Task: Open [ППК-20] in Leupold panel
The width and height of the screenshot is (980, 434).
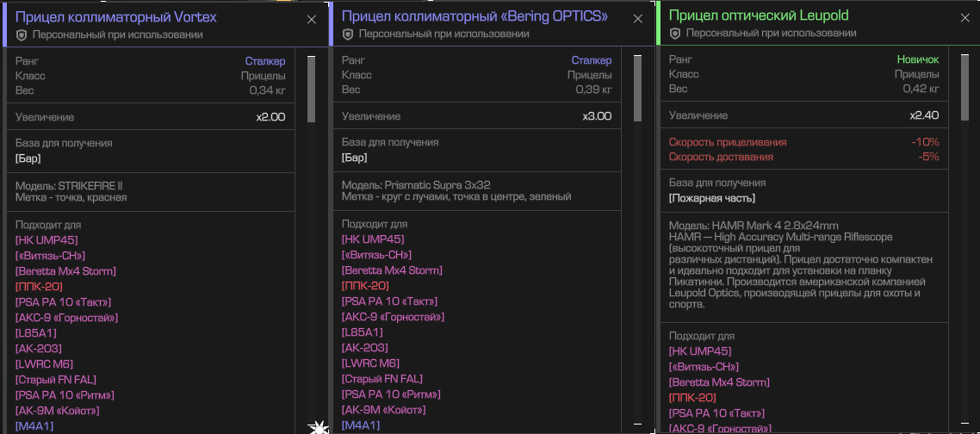Action: pyautogui.click(x=692, y=398)
